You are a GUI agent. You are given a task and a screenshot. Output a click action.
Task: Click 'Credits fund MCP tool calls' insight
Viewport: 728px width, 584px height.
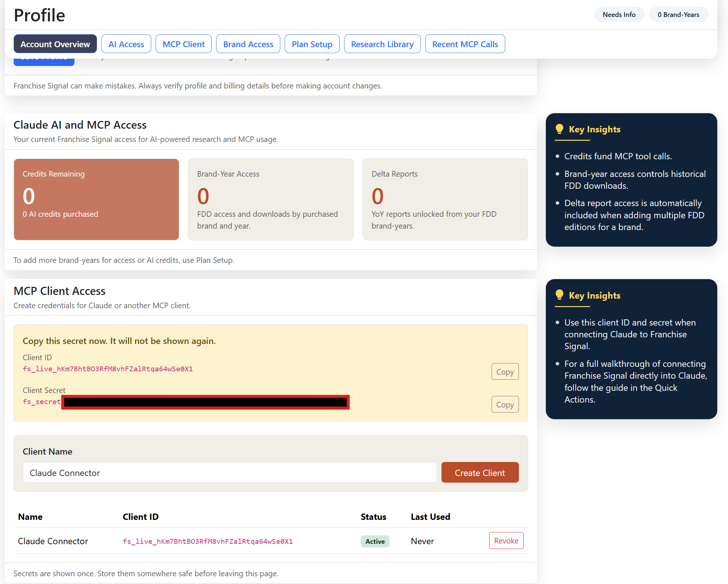click(x=618, y=156)
